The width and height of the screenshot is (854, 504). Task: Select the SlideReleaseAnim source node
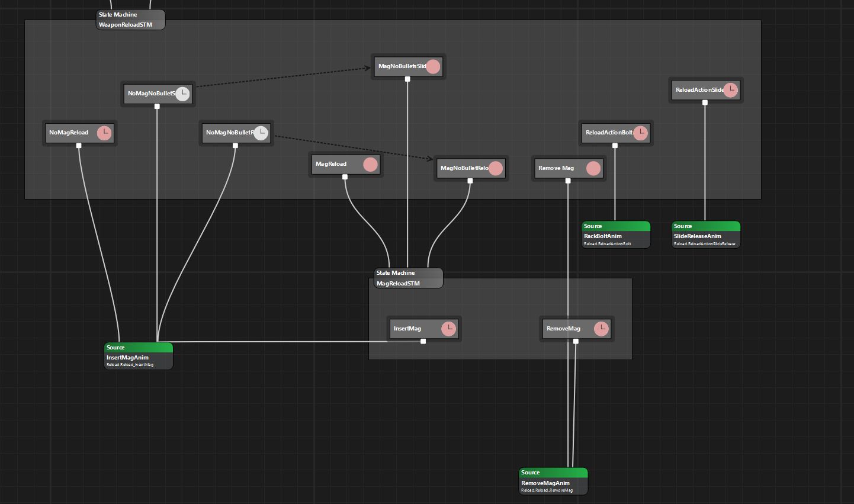[x=706, y=235]
